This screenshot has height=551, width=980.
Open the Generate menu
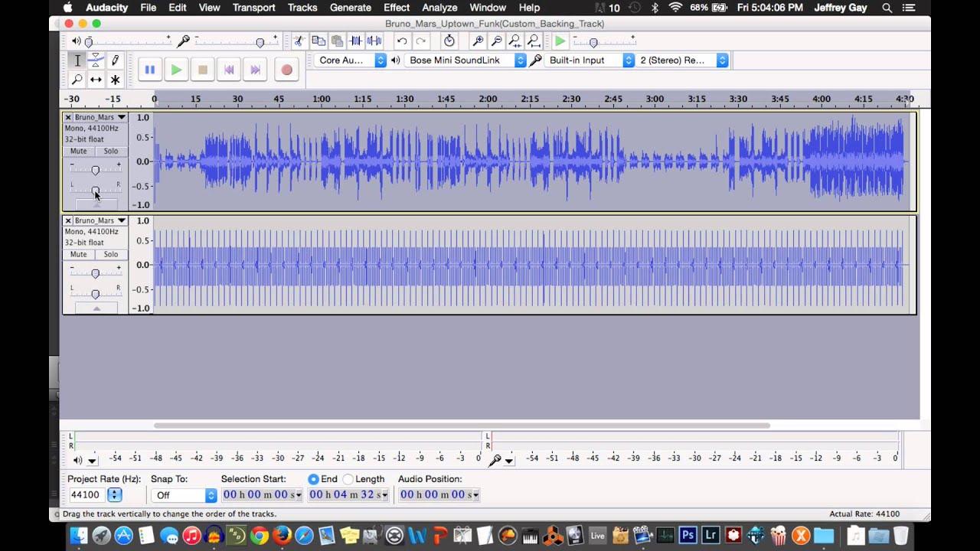click(x=351, y=8)
